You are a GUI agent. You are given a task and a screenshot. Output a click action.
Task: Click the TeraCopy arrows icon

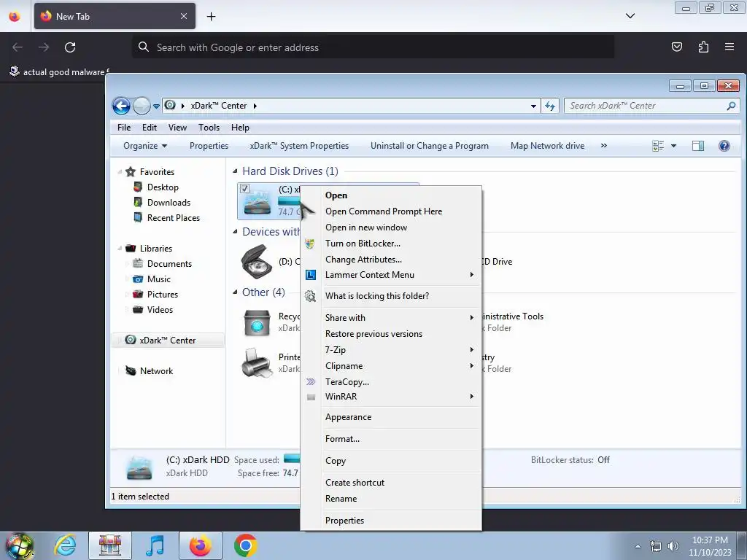(x=311, y=382)
